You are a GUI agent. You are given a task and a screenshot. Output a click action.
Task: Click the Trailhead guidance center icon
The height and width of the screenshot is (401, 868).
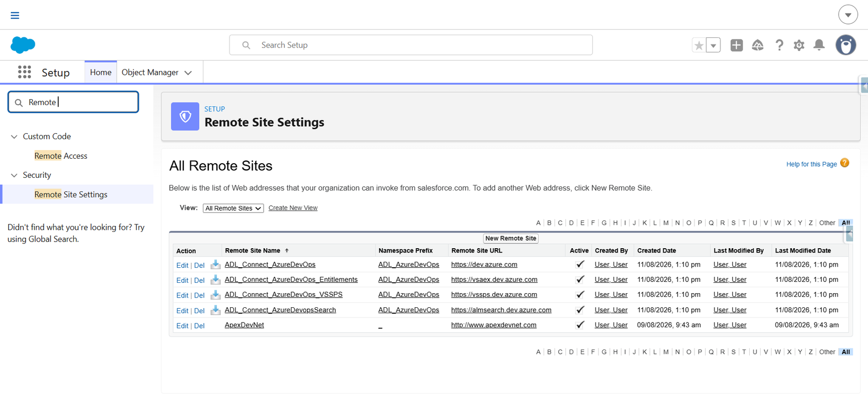758,46
